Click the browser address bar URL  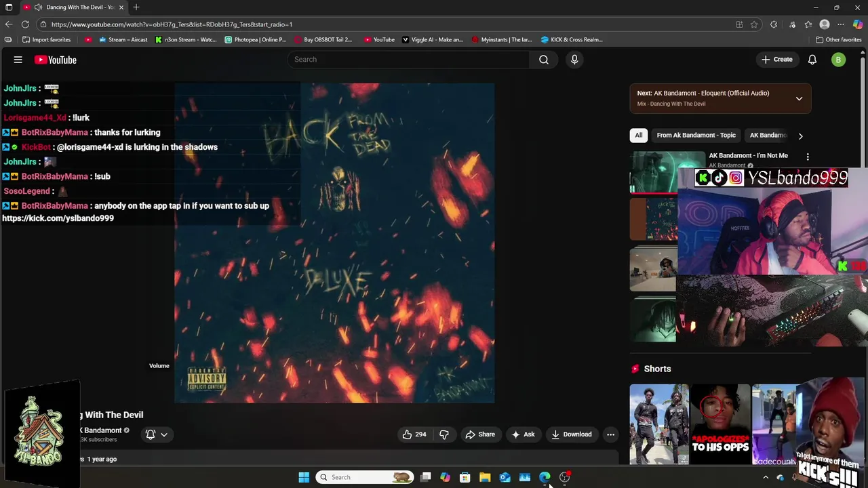pyautogui.click(x=172, y=24)
